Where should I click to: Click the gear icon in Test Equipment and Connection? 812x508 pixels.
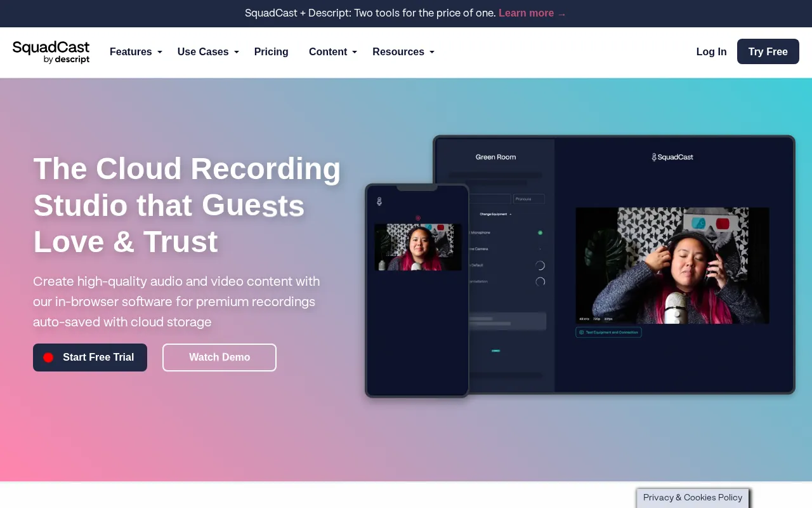(x=581, y=332)
